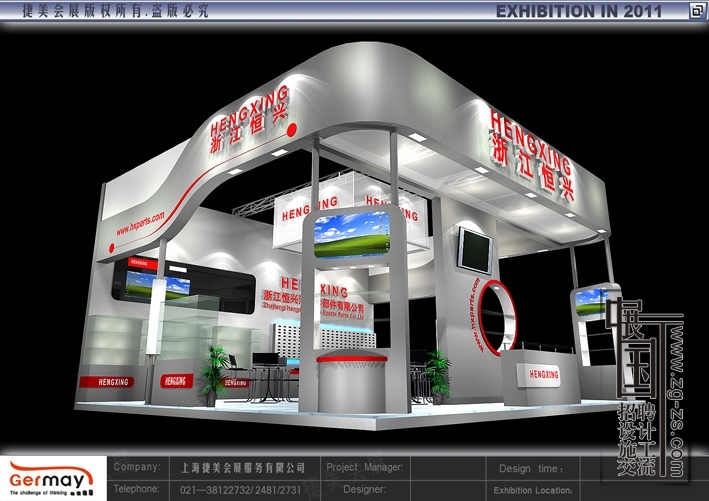Select company name '上海捷美会展服务有限公司'

[243, 468]
